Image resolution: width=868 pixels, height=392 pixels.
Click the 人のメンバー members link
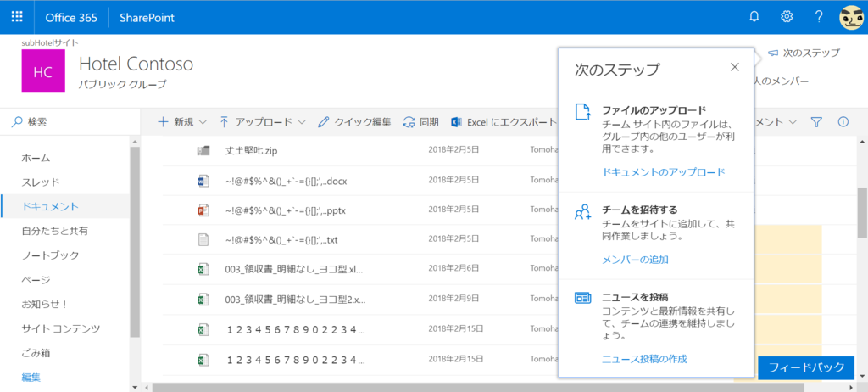pos(782,81)
